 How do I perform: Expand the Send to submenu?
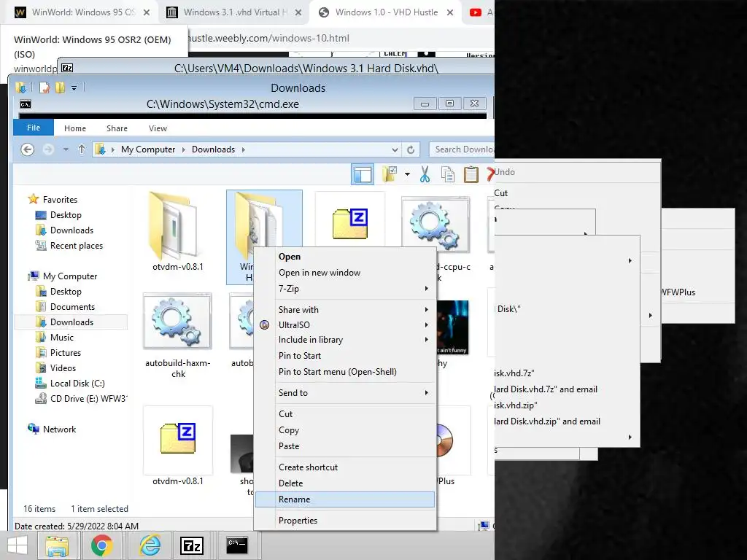(x=345, y=393)
